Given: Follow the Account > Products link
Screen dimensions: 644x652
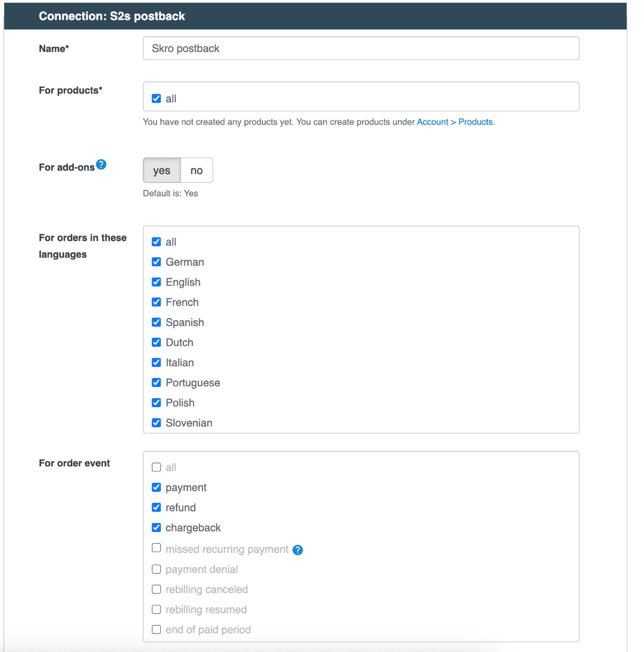Looking at the screenshot, I should tap(455, 122).
